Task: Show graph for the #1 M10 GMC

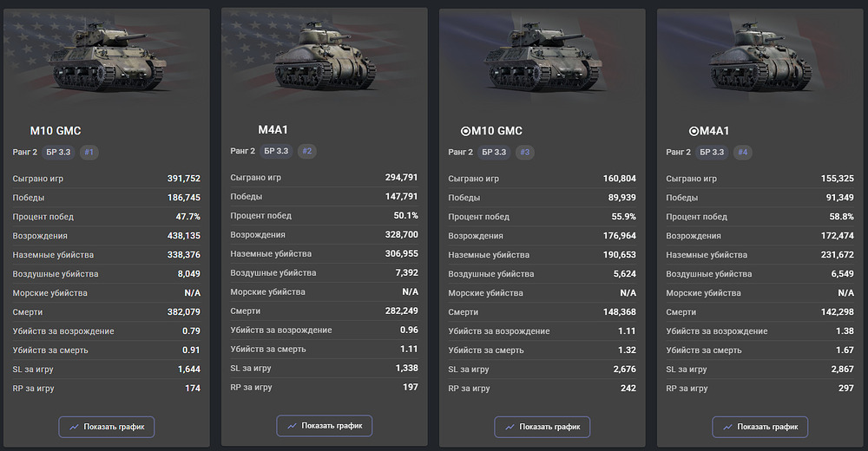Action: tap(107, 427)
